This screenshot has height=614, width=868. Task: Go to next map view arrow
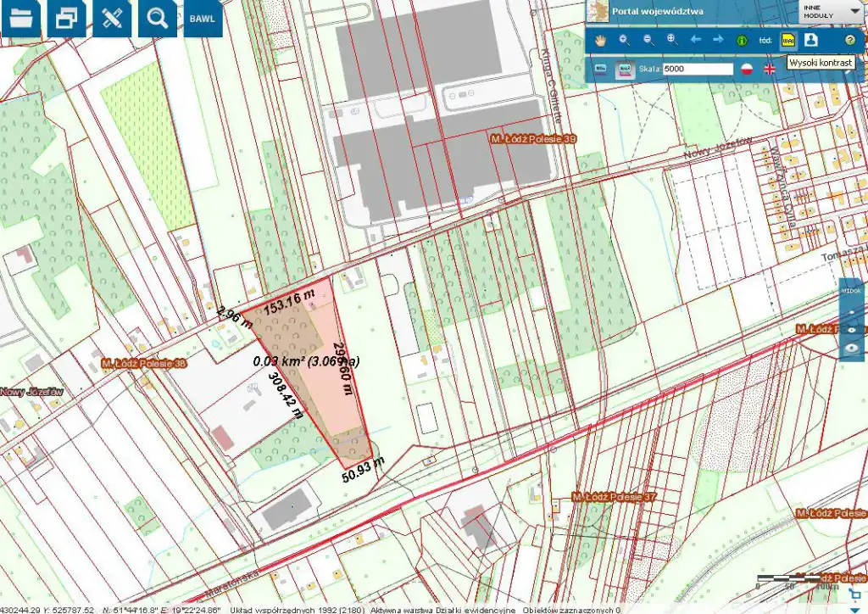[x=718, y=40]
